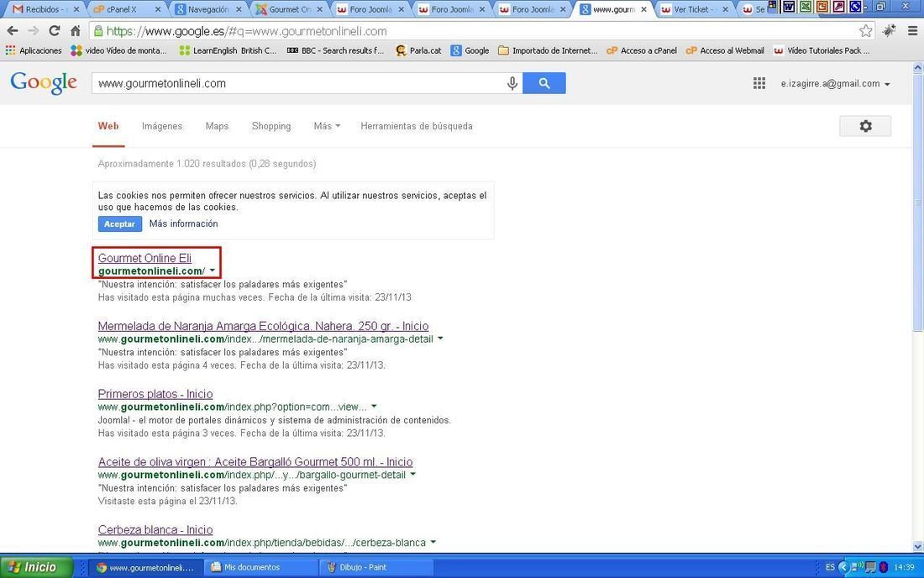The height and width of the screenshot is (578, 924).
Task: Switch to the Mis documentos taskbar window
Action: click(x=260, y=567)
